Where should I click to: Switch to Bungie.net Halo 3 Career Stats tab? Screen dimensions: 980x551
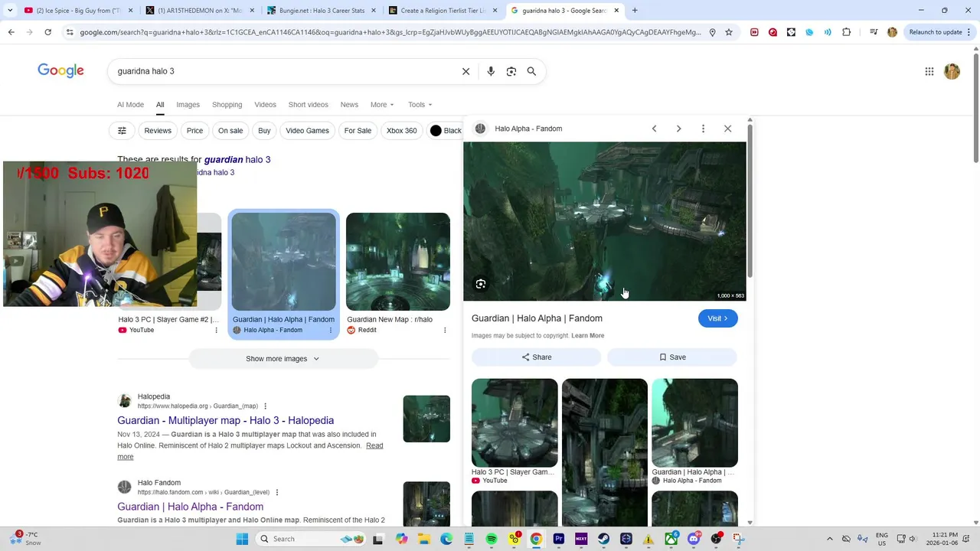(320, 11)
